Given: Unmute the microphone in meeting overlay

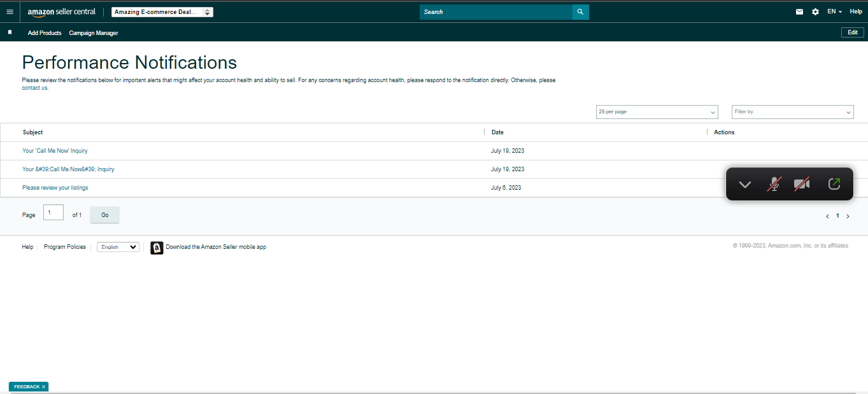Looking at the screenshot, I should [x=774, y=184].
